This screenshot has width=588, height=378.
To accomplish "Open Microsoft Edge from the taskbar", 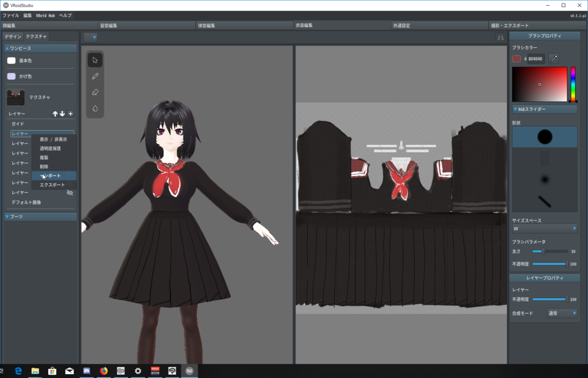I will 18,371.
